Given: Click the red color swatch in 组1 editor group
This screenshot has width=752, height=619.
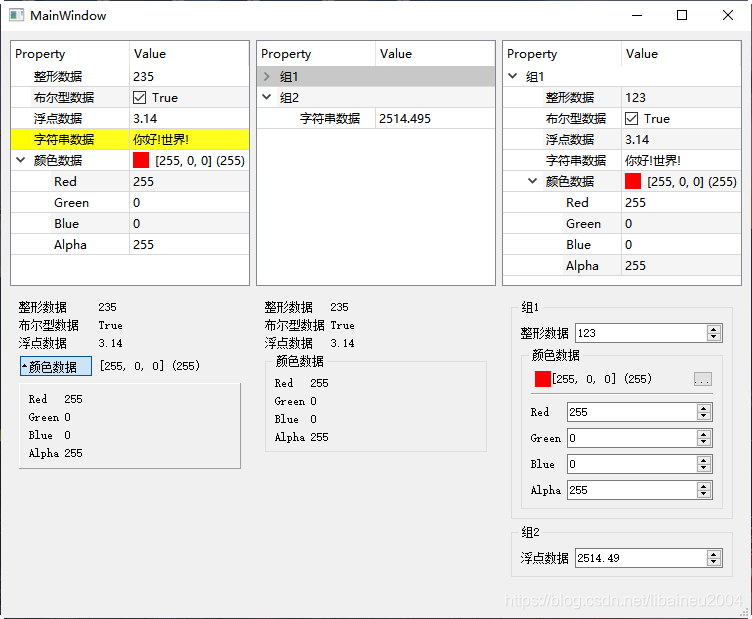Looking at the screenshot, I should [x=542, y=379].
